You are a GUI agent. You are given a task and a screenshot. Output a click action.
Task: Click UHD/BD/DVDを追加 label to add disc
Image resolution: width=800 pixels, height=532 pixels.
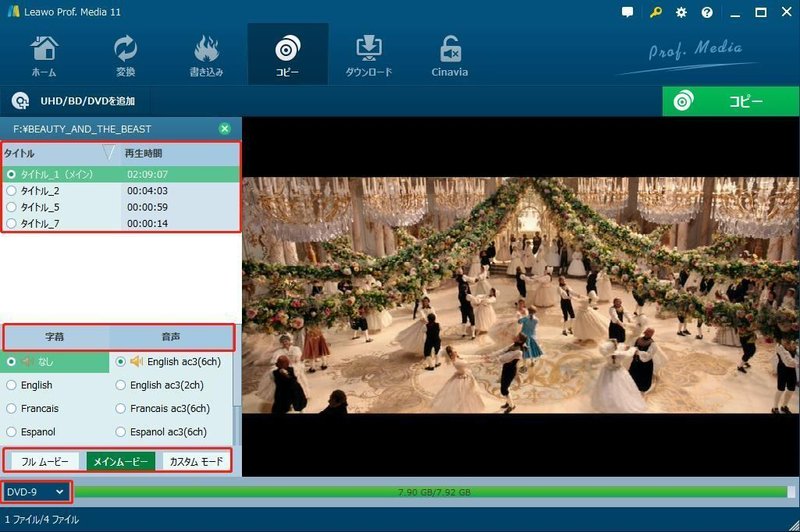(x=88, y=101)
